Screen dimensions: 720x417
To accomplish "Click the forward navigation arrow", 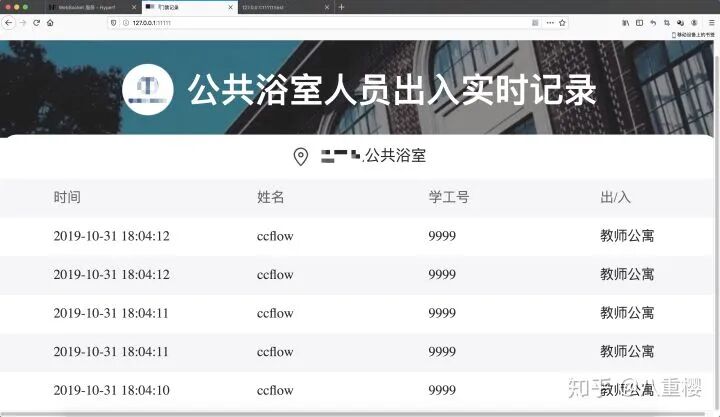I will [x=23, y=23].
